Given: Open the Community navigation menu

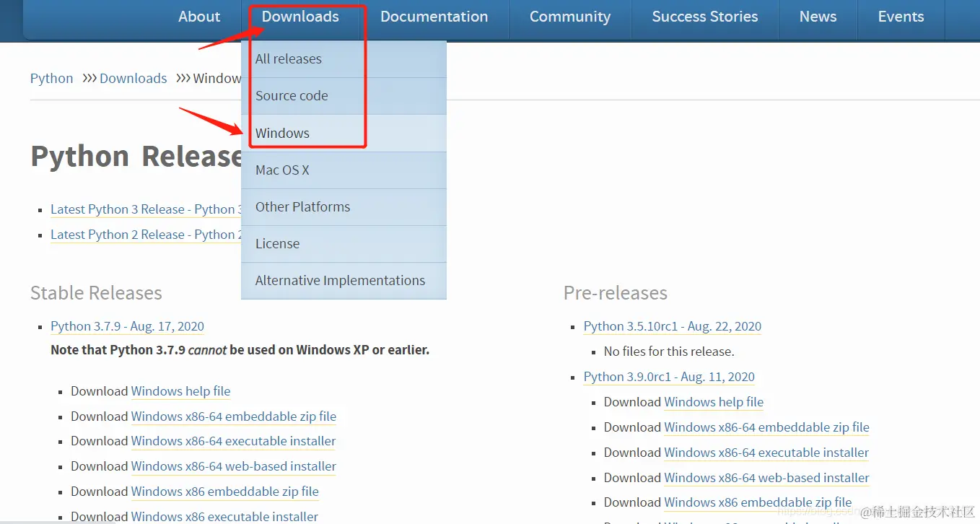Looking at the screenshot, I should click(x=569, y=17).
